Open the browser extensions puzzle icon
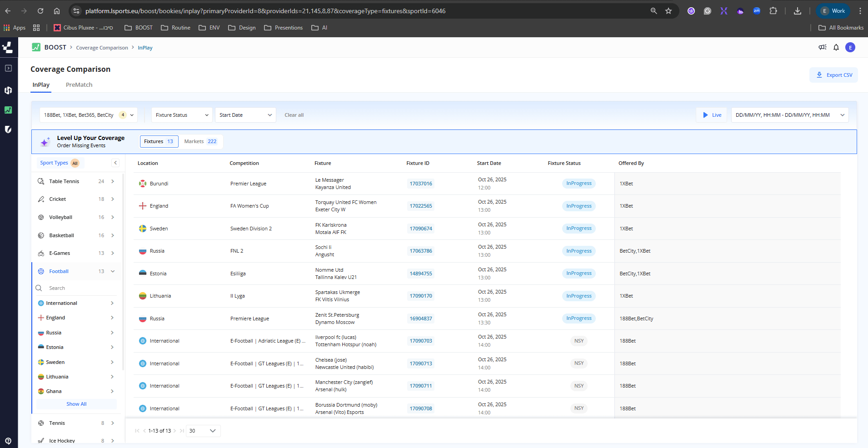The image size is (868, 448). coord(773,11)
